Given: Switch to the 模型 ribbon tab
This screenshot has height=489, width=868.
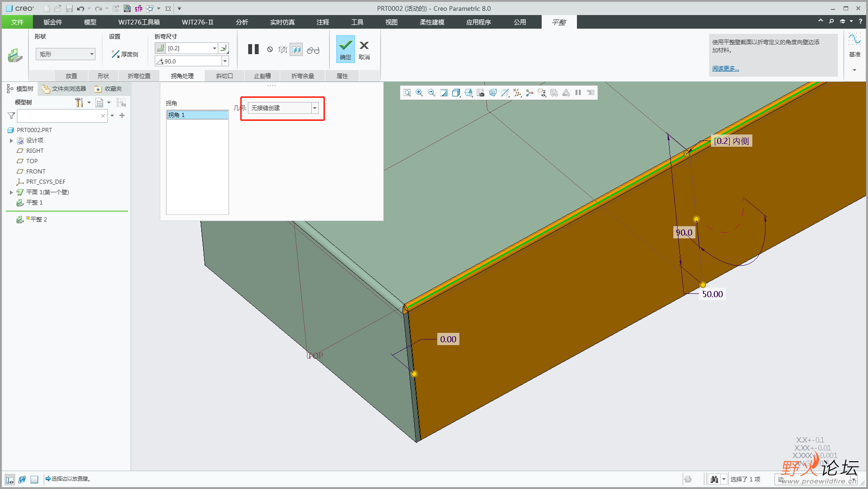Looking at the screenshot, I should click(x=90, y=22).
